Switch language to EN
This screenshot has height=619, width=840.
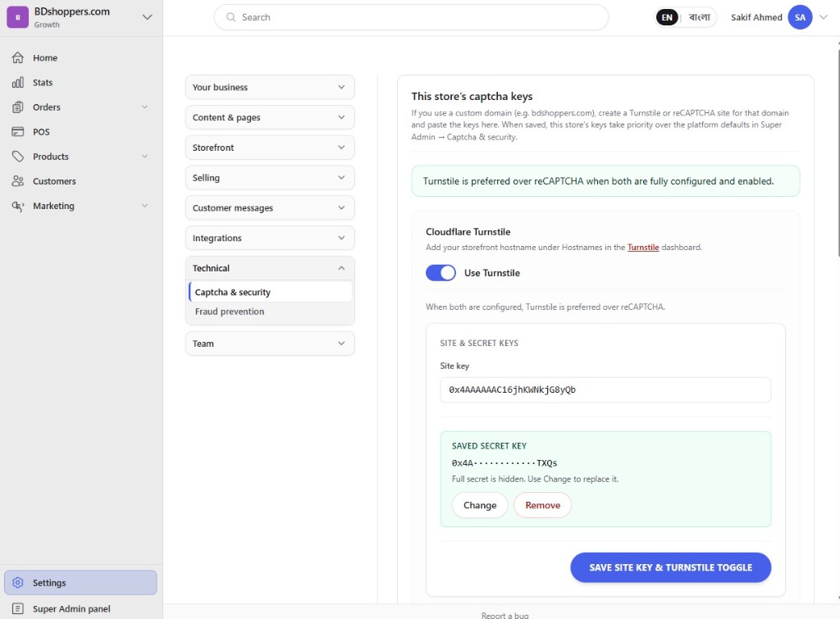pyautogui.click(x=667, y=18)
